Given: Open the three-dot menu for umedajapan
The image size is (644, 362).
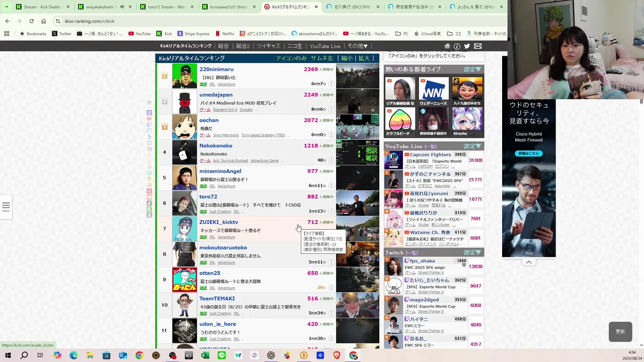Looking at the screenshot, I should [x=331, y=109].
